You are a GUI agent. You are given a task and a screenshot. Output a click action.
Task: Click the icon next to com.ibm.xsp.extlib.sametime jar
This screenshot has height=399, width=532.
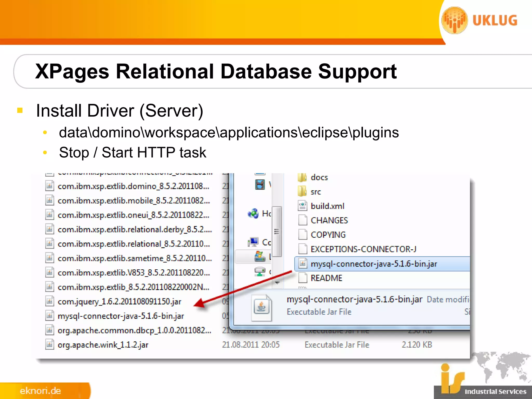click(50, 258)
